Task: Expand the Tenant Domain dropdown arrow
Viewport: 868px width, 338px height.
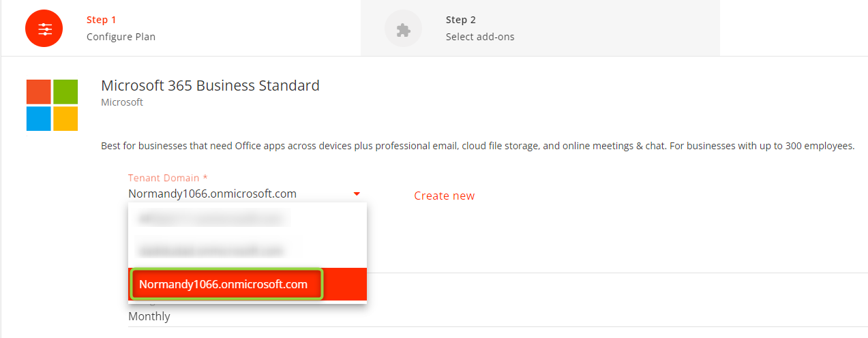Action: 357,194
